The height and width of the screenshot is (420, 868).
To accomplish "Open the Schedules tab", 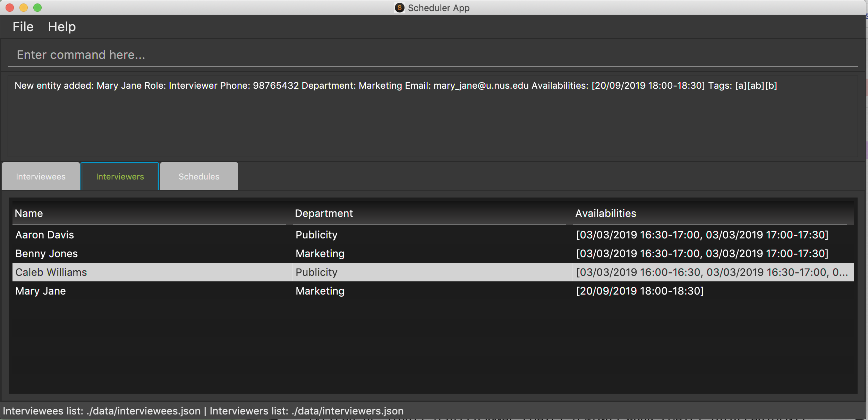I will tap(199, 176).
